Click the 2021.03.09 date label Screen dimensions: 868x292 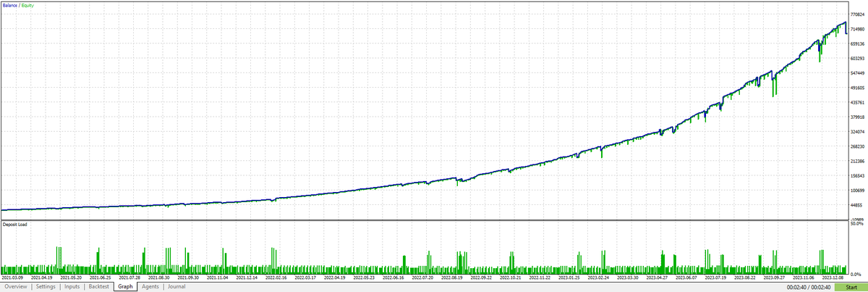[12, 278]
